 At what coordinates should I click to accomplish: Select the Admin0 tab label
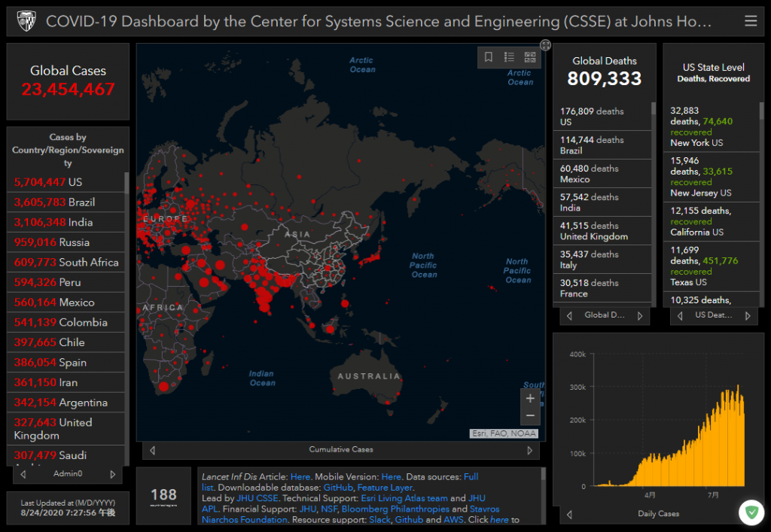[x=68, y=473]
